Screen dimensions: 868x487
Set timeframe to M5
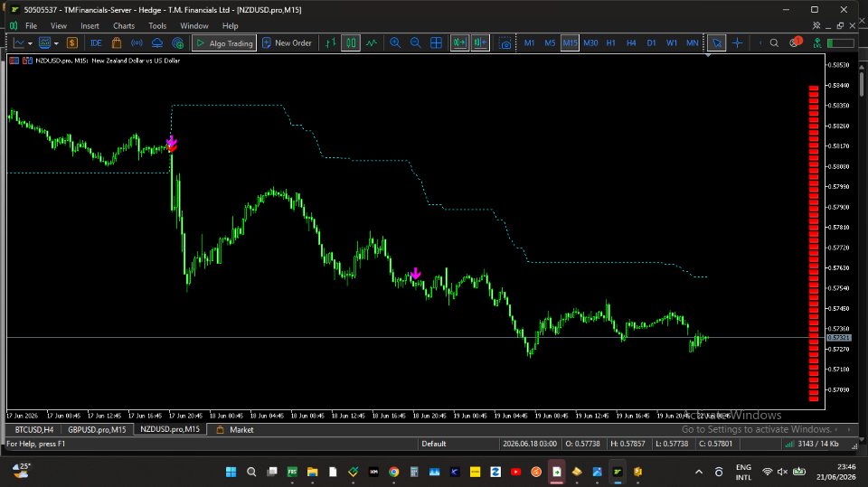pos(550,42)
